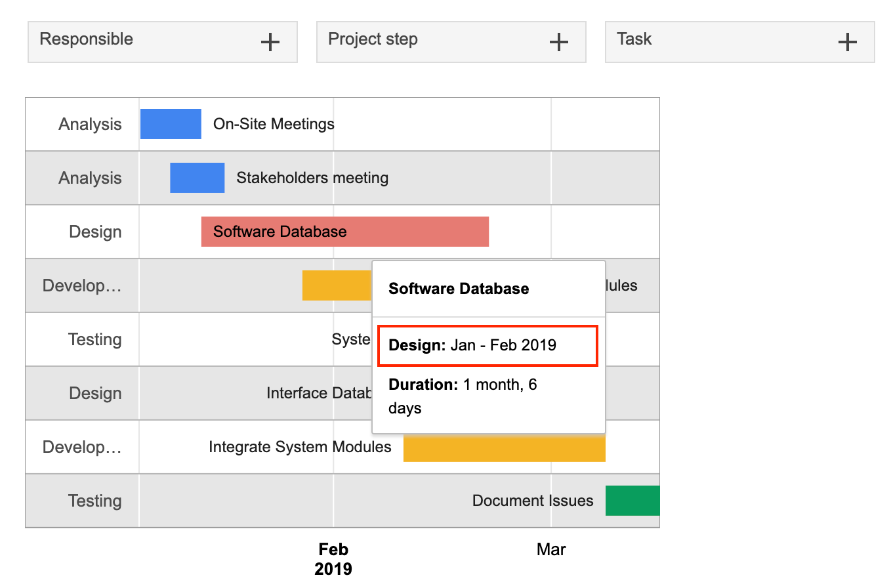Click the orange Integrate System Modules bar
The width and height of the screenshot is (891, 588).
[504, 448]
